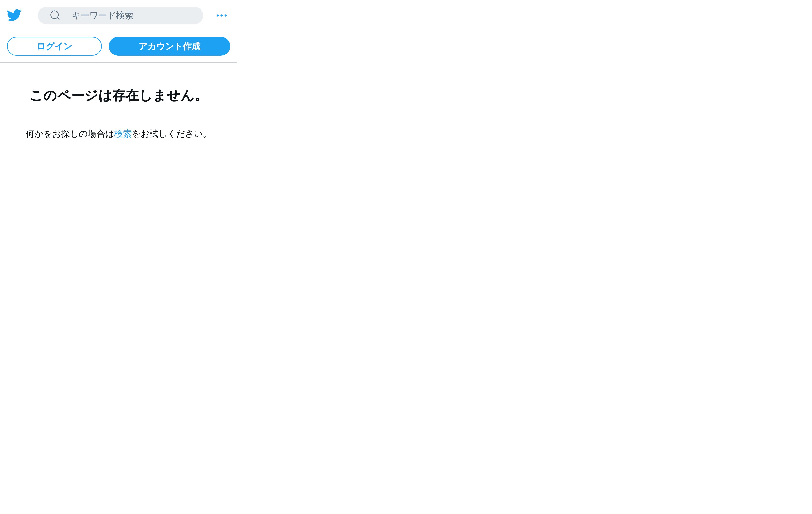Click the ログイン button
Viewport: 812px width, 514px height.
coord(54,46)
